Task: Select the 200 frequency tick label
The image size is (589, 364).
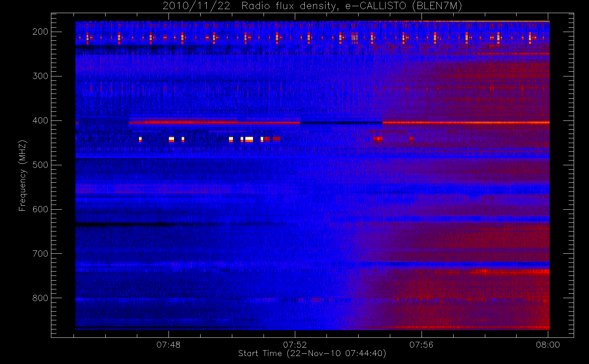Action: click(x=40, y=32)
